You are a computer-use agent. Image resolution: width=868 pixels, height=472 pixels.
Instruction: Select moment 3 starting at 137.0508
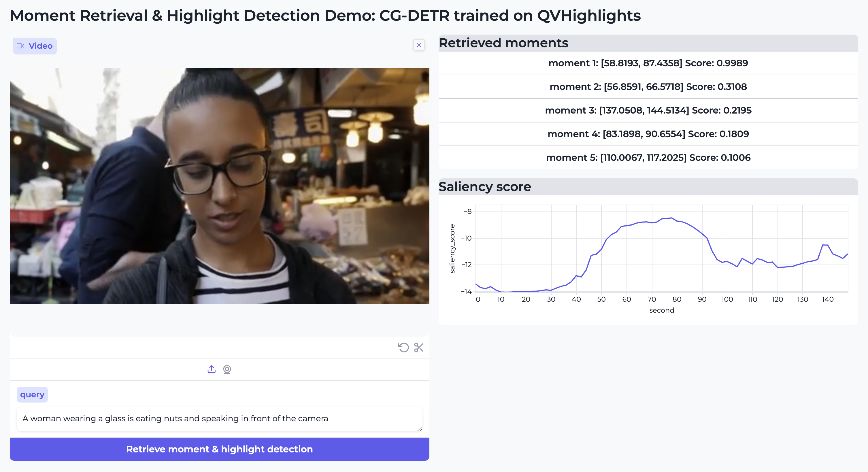(x=648, y=110)
